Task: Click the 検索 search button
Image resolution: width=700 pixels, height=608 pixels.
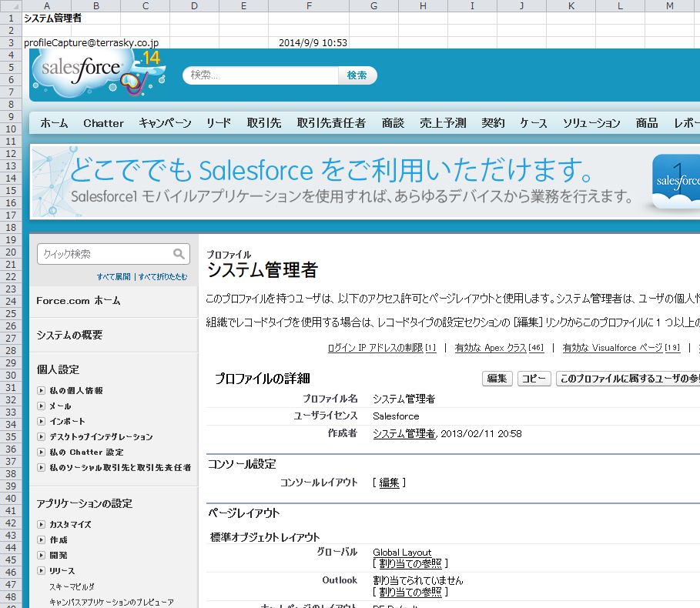Action: (357, 75)
